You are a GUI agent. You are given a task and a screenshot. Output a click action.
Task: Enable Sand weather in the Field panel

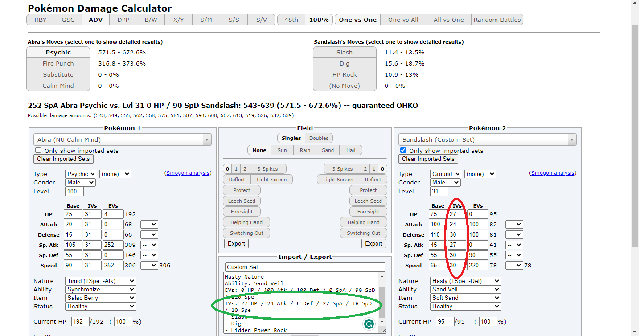pyautogui.click(x=328, y=150)
